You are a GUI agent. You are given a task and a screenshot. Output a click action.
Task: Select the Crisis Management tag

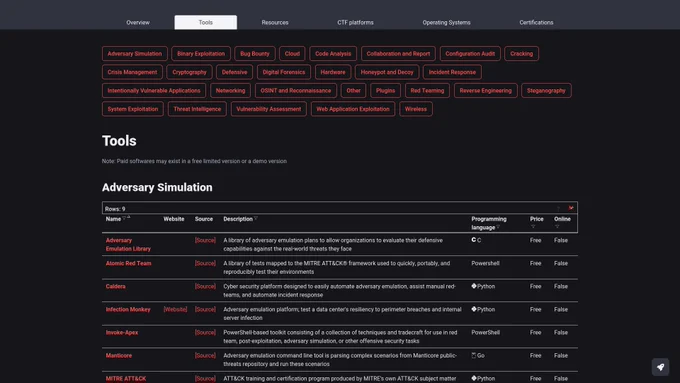coord(132,72)
